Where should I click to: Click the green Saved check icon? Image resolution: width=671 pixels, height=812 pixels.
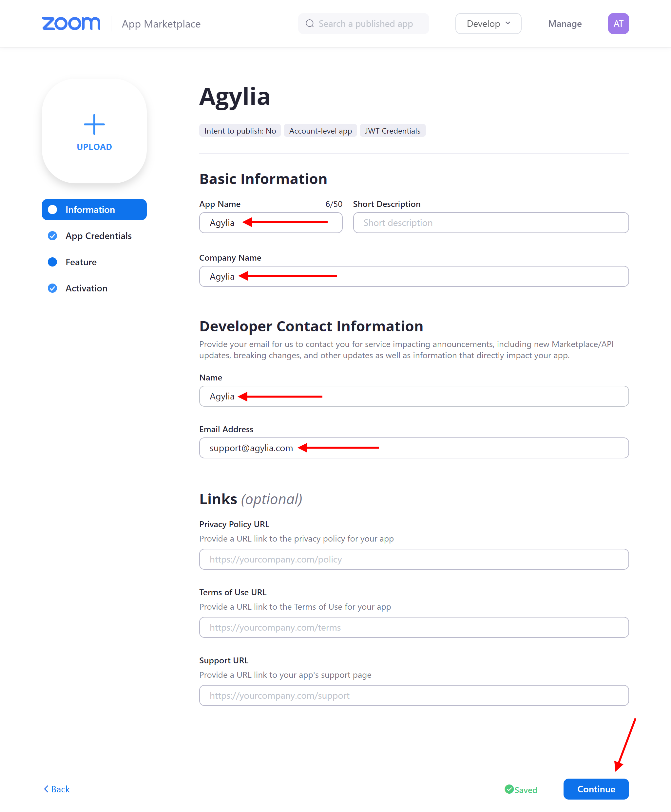(509, 789)
